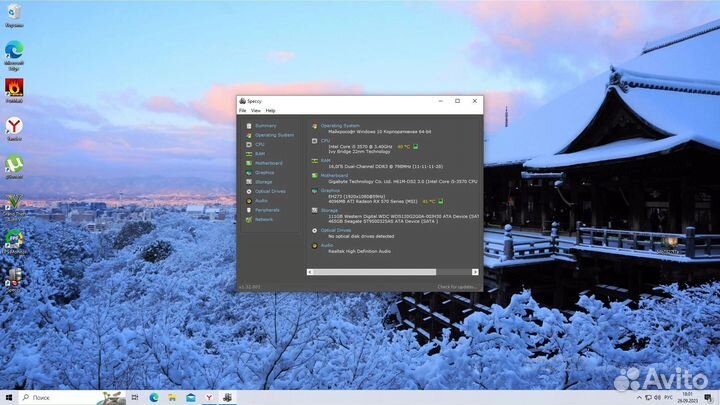Click the Motherboard icon in the sidebar
Screen dimensions: 720x405
click(249, 163)
